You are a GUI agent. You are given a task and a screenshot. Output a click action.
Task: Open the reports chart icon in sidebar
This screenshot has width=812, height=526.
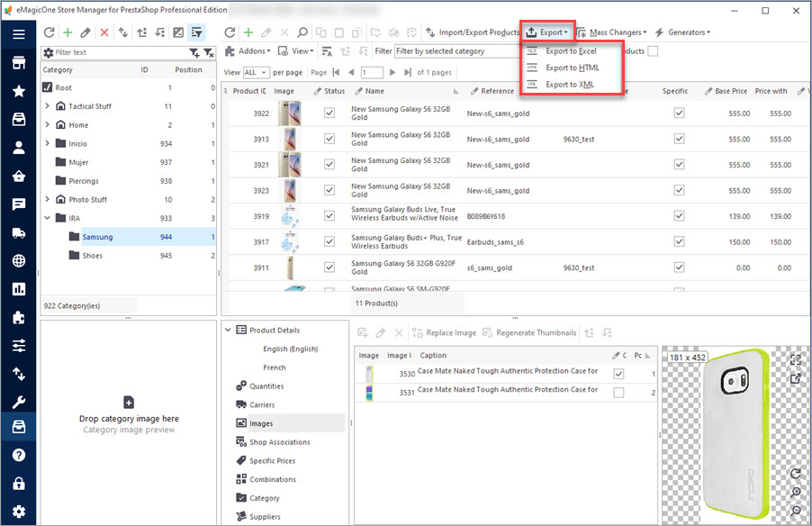tap(19, 288)
